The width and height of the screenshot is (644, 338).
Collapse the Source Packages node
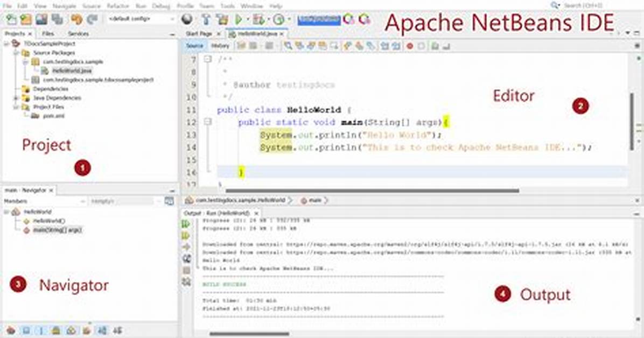coord(16,53)
